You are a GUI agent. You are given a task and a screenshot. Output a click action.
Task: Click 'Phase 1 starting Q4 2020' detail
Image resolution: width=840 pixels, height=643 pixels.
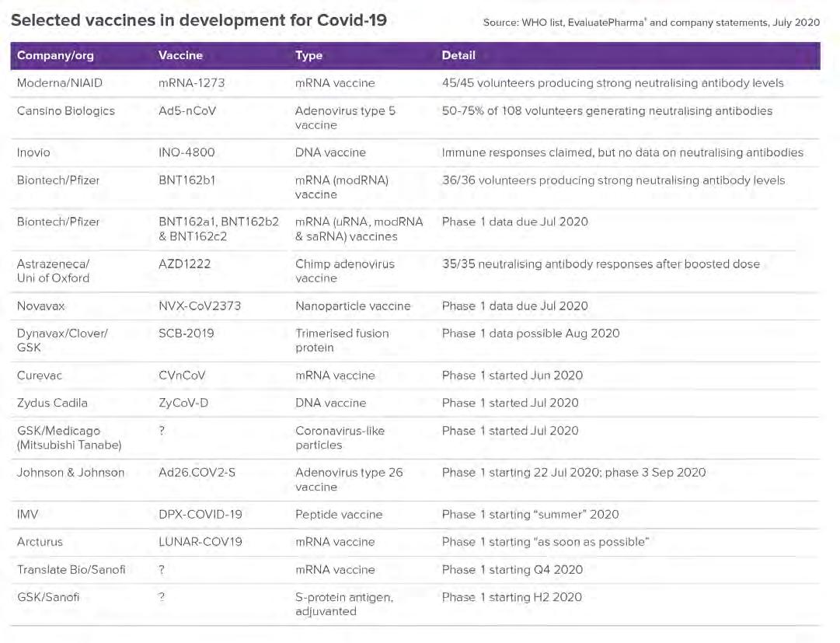[x=512, y=570]
